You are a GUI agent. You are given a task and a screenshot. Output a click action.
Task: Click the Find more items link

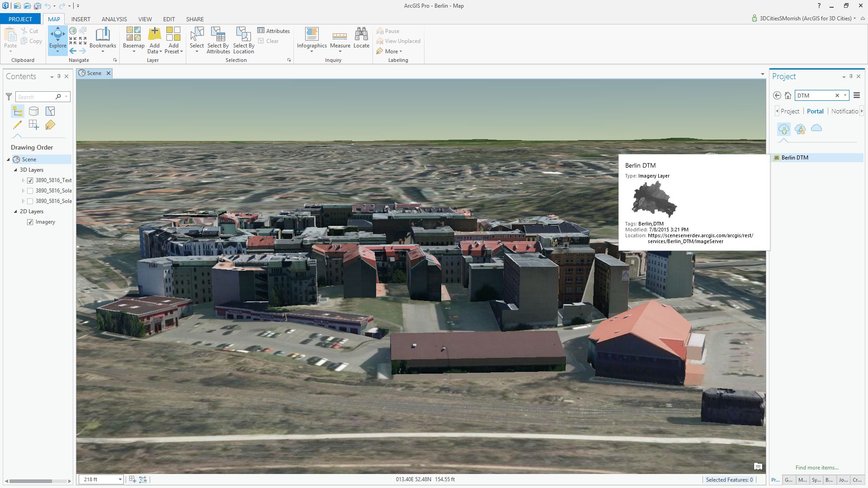817,468
